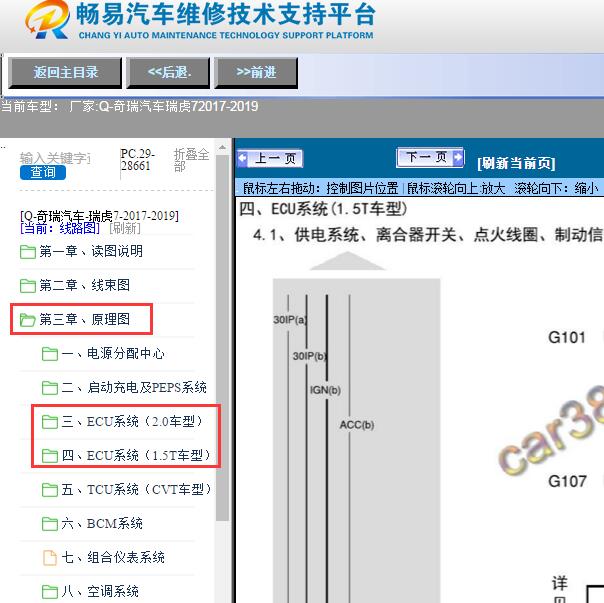Click folder icon of 三、ECU系统（2.0车型）
Screen dimensions: 604x603
50,422
